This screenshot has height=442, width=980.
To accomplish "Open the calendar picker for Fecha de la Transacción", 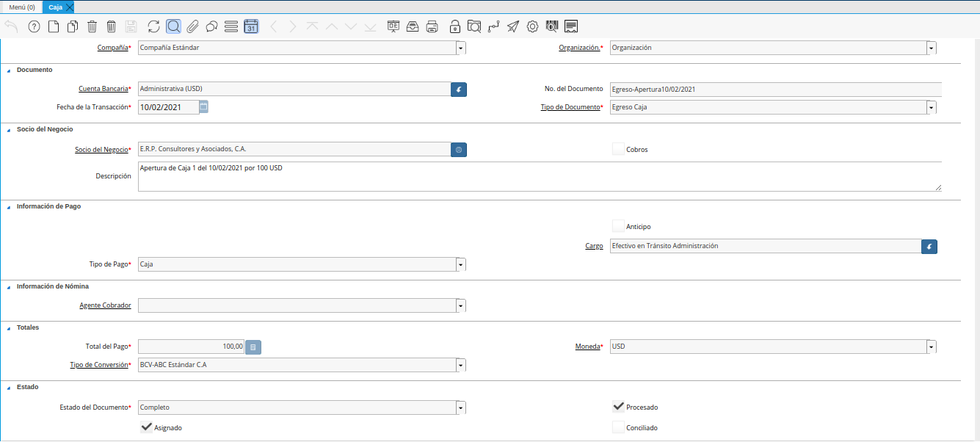I will point(204,106).
